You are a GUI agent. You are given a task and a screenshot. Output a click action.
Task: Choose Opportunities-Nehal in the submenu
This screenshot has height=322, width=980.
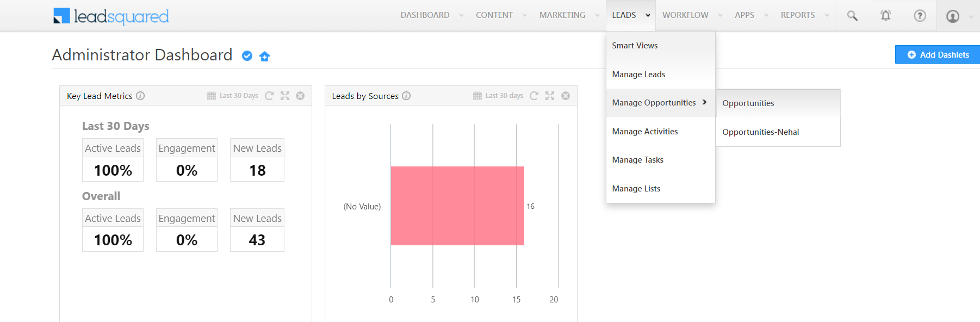[x=778, y=132]
